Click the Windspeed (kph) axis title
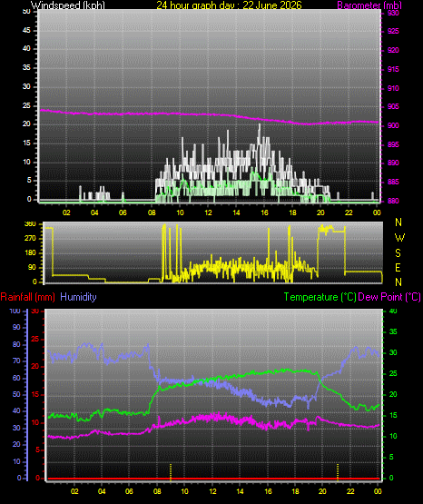The height and width of the screenshot is (504, 423). coord(68,5)
